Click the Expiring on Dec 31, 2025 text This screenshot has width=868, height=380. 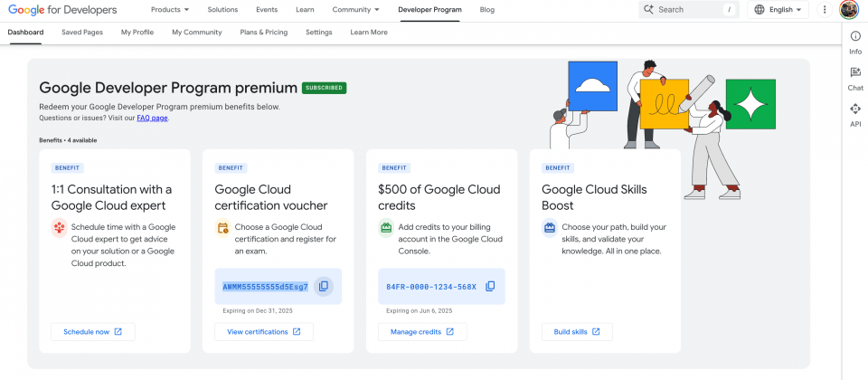coord(257,310)
